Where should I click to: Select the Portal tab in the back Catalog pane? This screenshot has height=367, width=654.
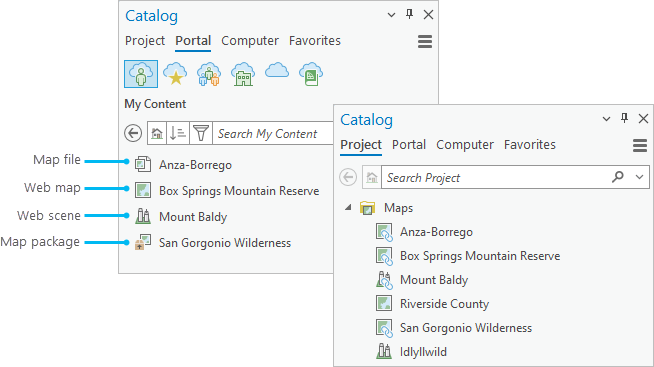[x=193, y=41]
